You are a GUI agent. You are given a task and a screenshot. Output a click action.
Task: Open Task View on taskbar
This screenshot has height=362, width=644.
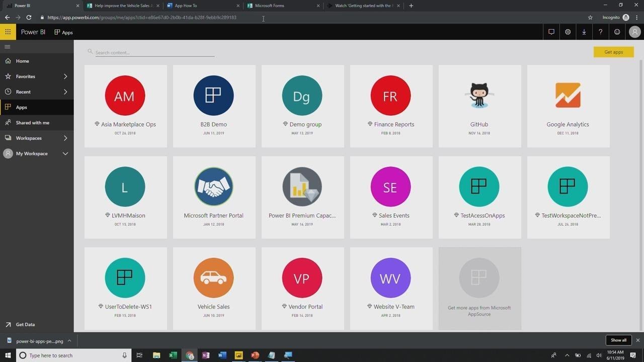click(x=140, y=355)
